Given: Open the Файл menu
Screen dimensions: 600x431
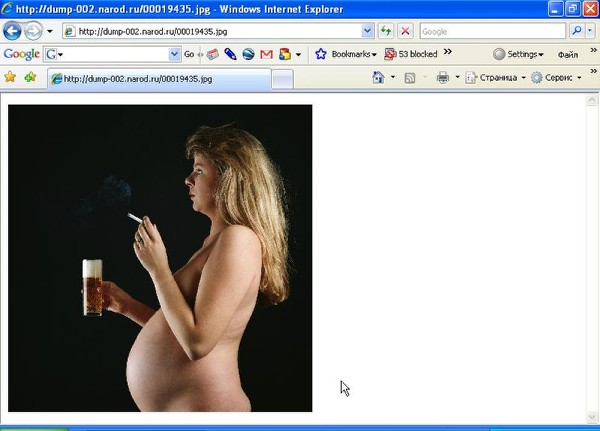Looking at the screenshot, I should coord(567,55).
